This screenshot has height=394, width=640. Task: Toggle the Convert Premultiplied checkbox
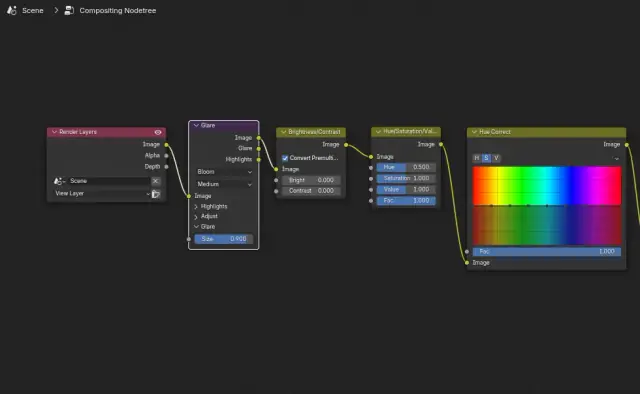(x=285, y=158)
